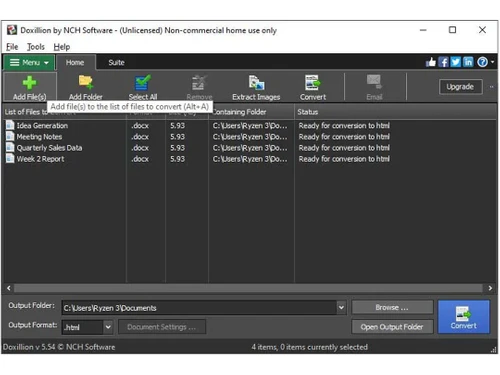The image size is (500, 375).
Task: Open the Facebook share icon
Action: (x=443, y=62)
